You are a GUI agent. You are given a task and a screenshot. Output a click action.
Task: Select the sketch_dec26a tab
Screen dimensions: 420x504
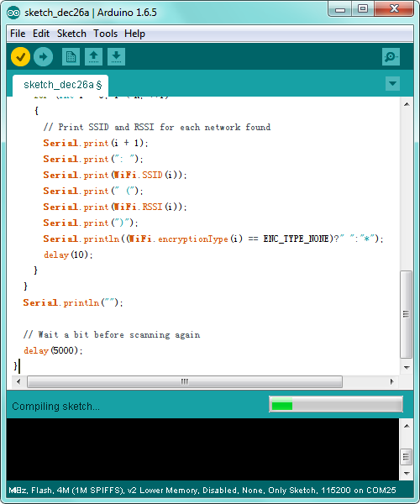tap(60, 85)
